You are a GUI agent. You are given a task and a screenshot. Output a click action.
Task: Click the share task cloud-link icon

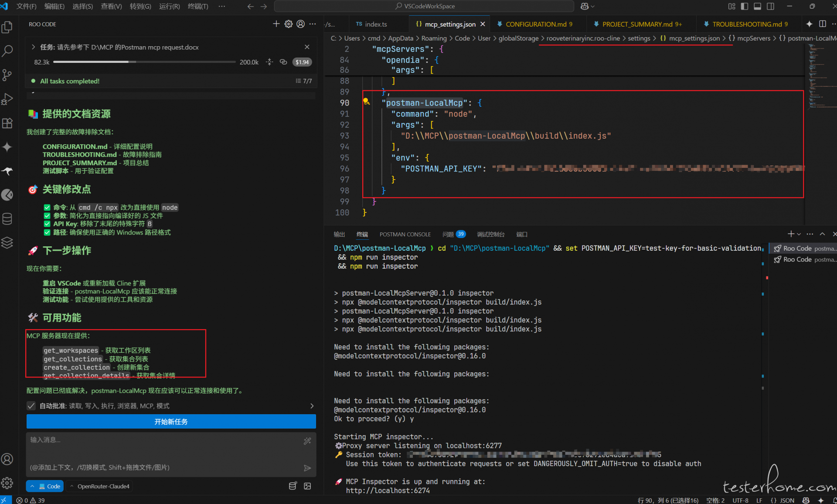(x=283, y=62)
